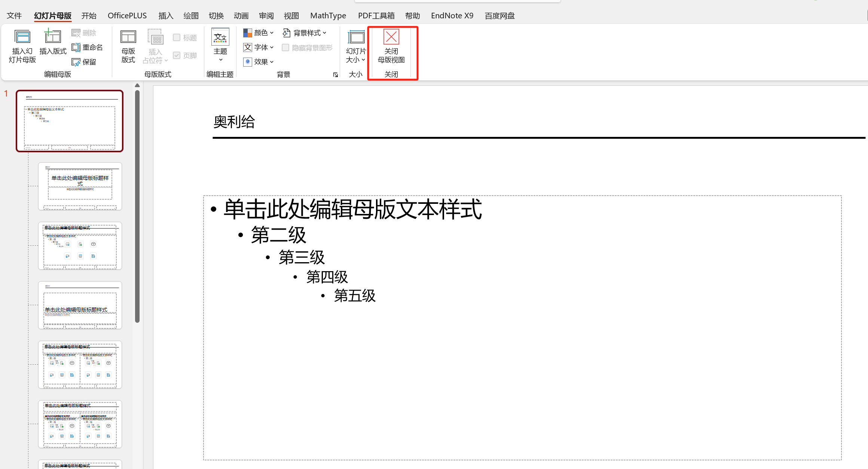
Task: Click the Rename master icon
Action: [76, 47]
